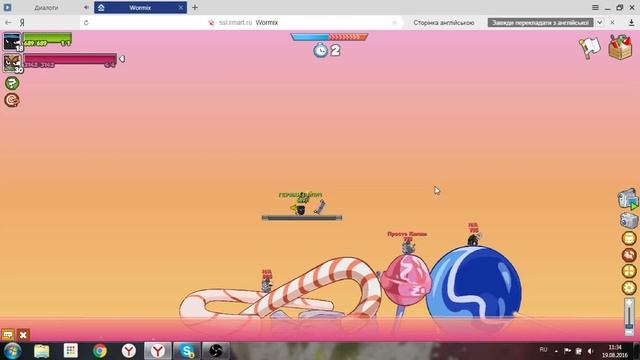Open the colorful grid app on the taskbar
This screenshot has width=640, height=360.
coord(71,351)
